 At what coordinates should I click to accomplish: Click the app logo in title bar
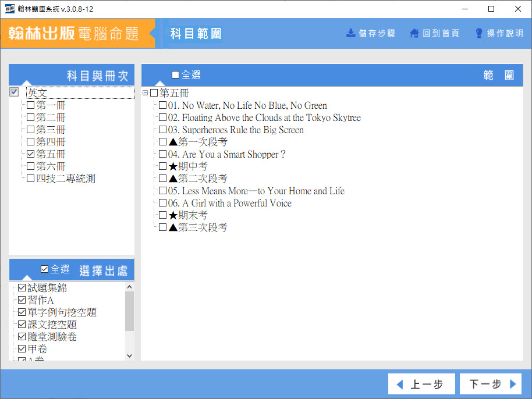[9, 9]
